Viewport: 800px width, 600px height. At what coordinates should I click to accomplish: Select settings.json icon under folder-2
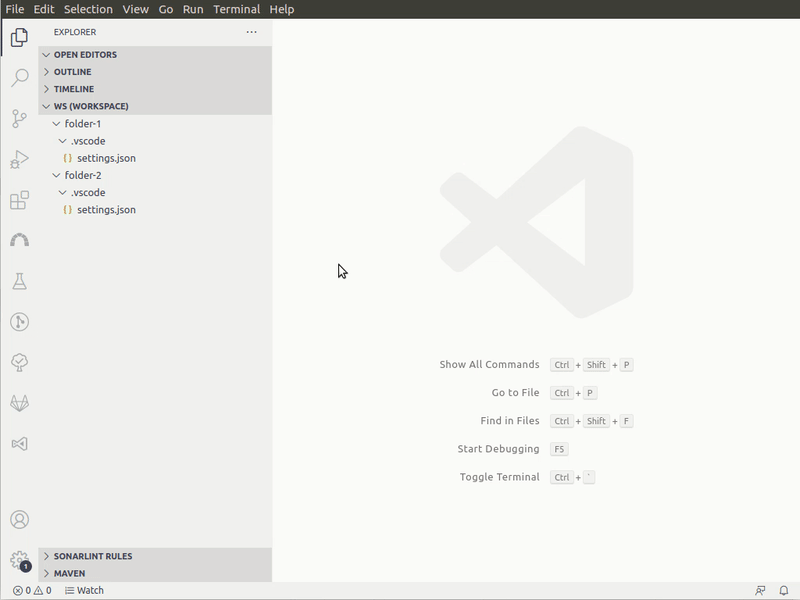[67, 210]
